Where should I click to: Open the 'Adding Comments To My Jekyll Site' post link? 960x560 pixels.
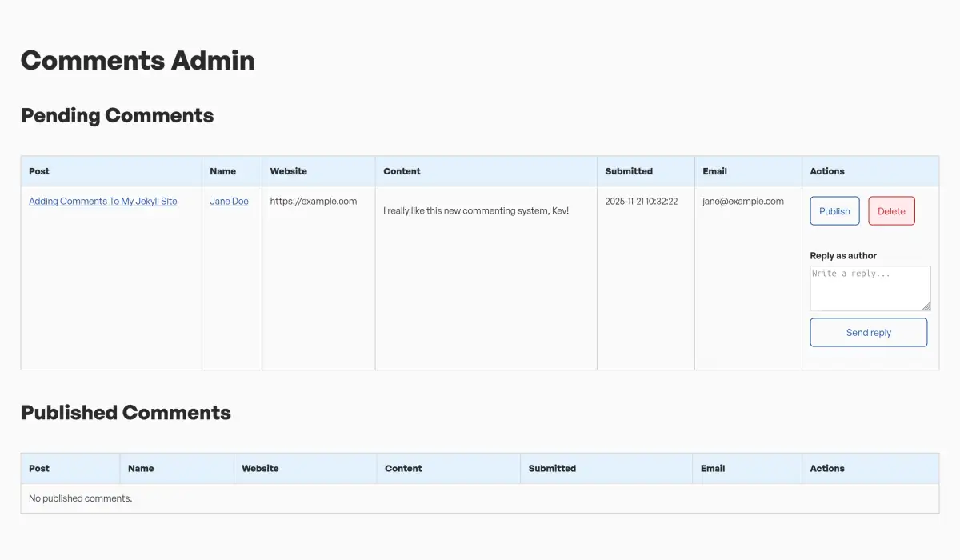(x=102, y=201)
